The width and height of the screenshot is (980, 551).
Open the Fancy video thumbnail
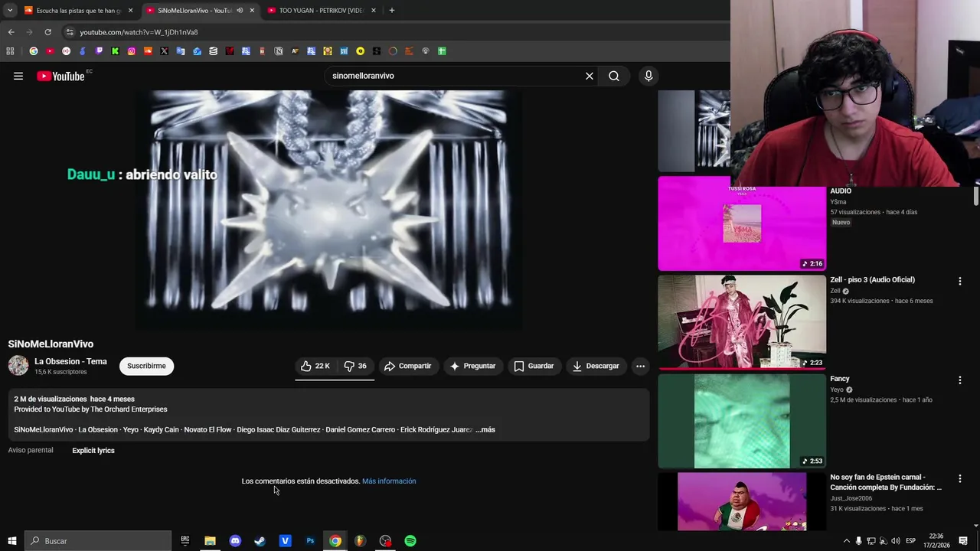[x=742, y=421]
